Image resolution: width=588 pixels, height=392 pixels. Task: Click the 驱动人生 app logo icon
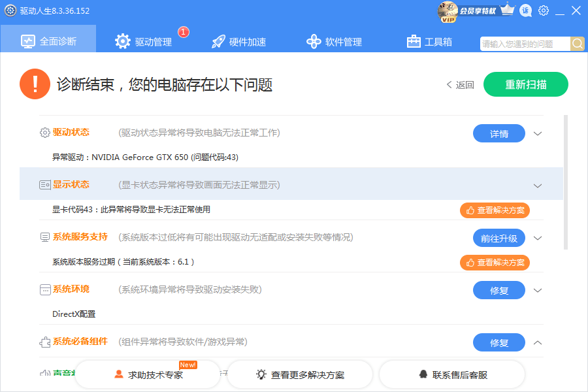10,10
